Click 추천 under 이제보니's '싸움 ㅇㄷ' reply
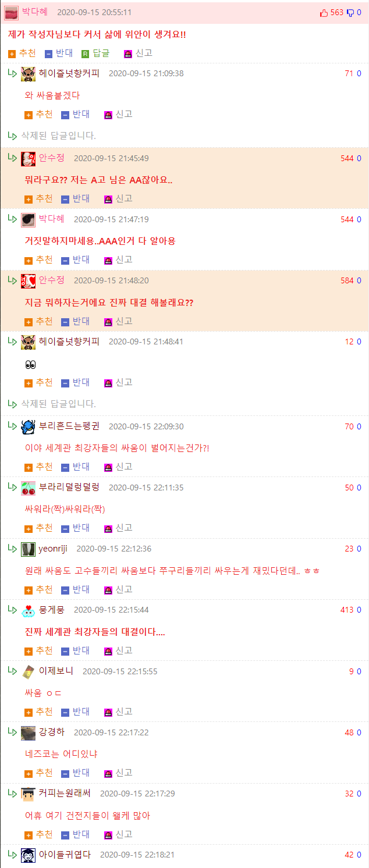 [38, 712]
